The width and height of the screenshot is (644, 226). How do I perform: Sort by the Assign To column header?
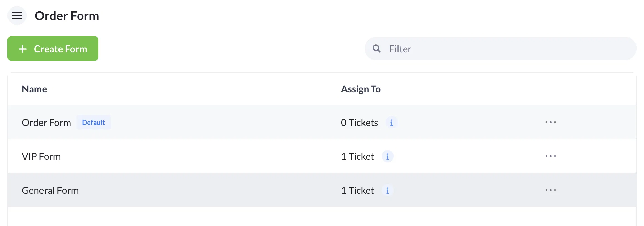(361, 89)
